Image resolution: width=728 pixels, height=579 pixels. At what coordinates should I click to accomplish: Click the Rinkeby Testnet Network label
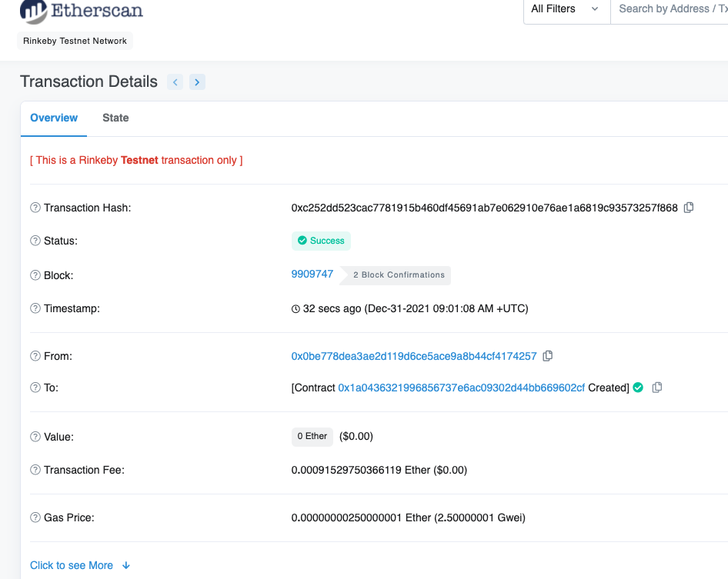(x=75, y=41)
